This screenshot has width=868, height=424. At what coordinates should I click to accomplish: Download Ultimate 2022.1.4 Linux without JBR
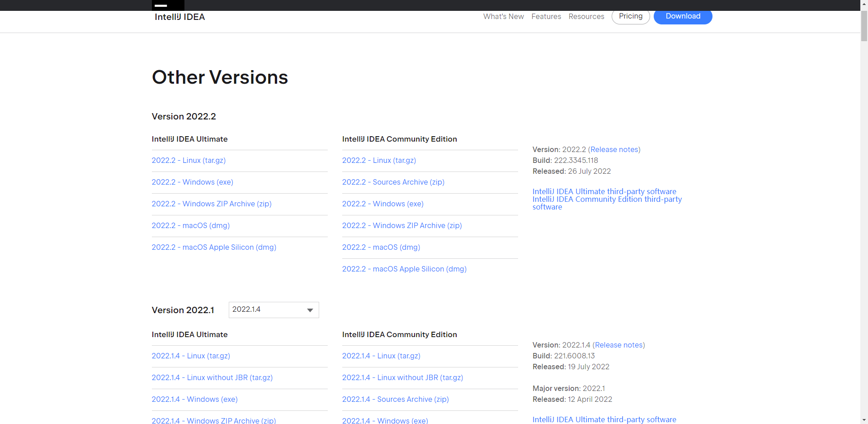tap(212, 377)
